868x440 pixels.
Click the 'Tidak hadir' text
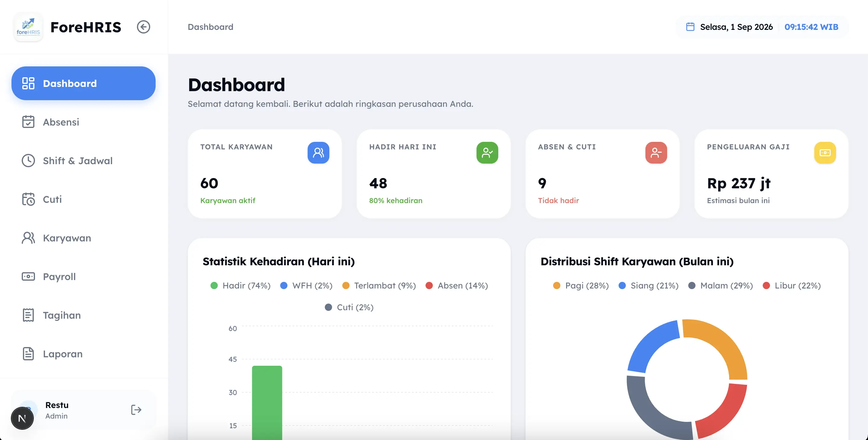558,201
